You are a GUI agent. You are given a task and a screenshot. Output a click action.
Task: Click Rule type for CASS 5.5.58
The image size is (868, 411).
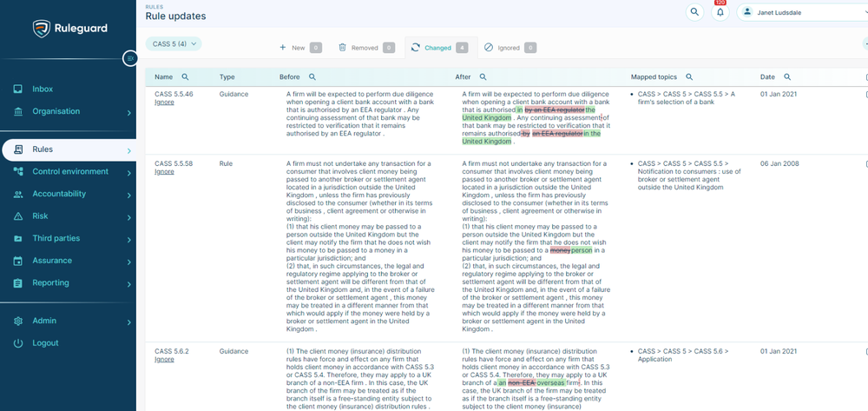click(226, 164)
